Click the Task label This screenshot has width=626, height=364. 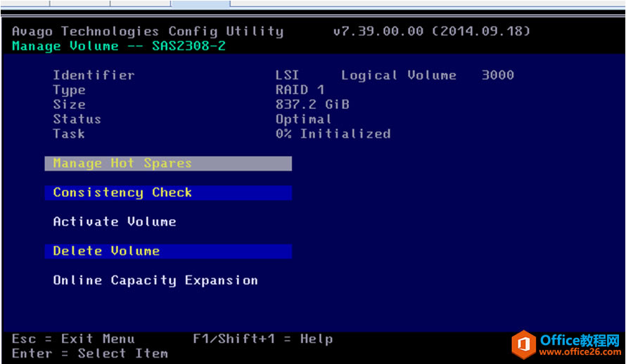click(x=69, y=134)
